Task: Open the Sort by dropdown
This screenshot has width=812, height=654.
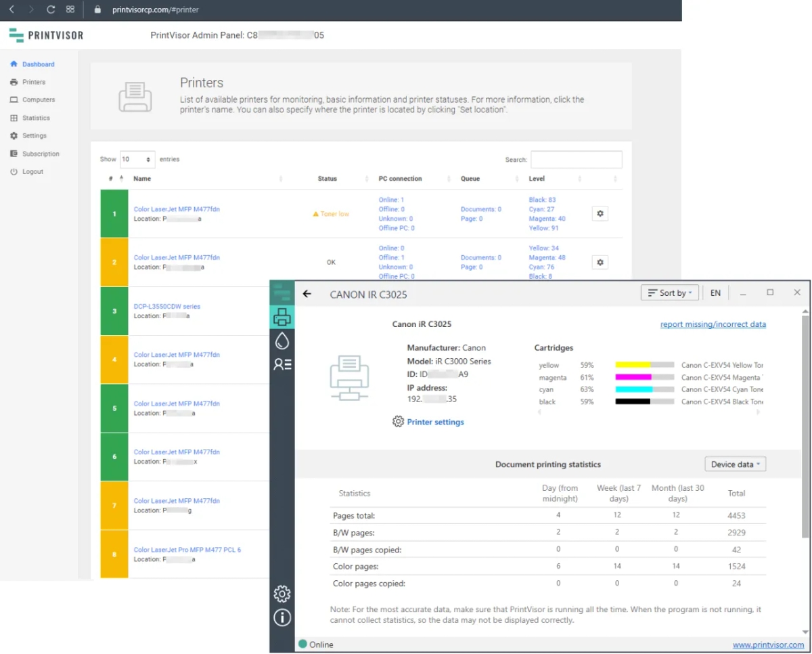Action: click(669, 293)
